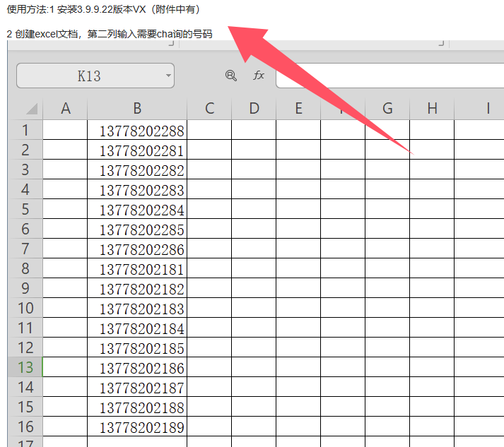This screenshot has height=447, width=504.
Task: Click the select-all corner triangle
Action: (31, 109)
